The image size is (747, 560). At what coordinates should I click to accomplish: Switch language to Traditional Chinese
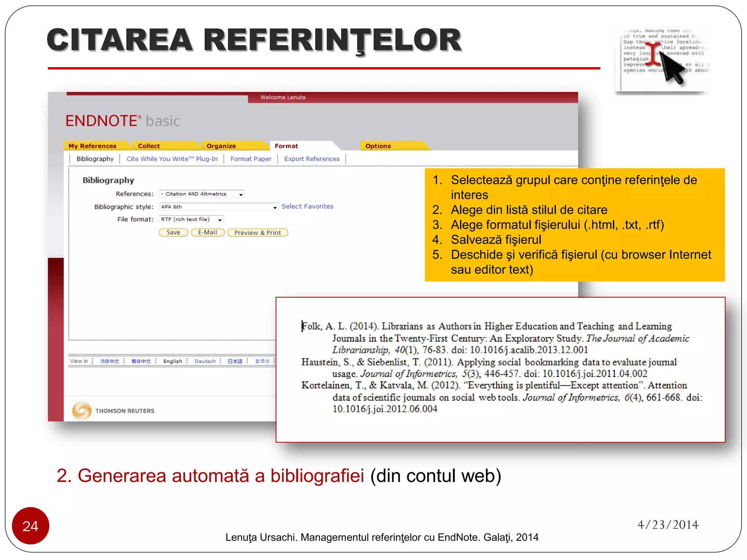(141, 361)
